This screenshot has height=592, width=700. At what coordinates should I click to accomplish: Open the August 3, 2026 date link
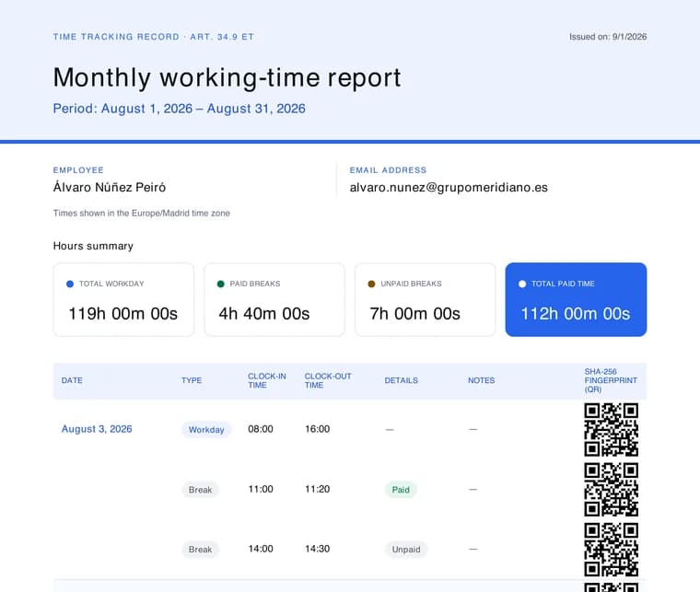click(97, 429)
